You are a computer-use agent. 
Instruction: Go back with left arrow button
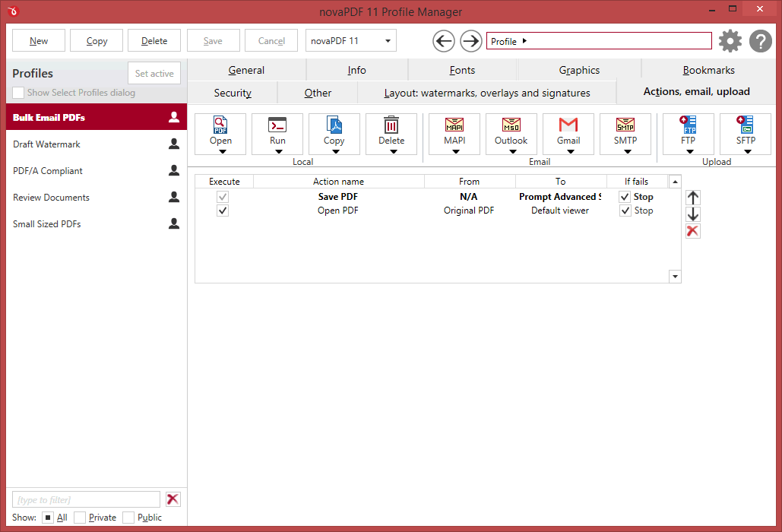[443, 41]
